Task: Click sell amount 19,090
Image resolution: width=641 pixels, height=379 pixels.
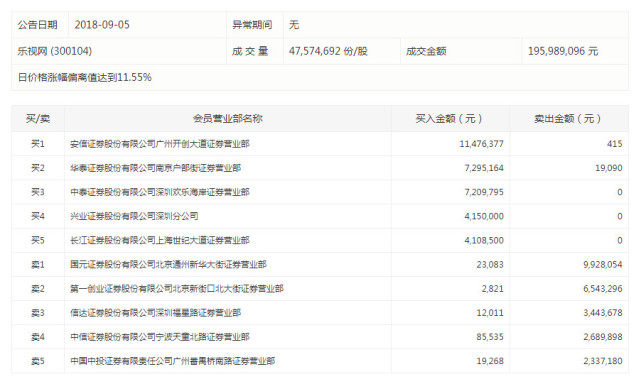Action: click(609, 168)
